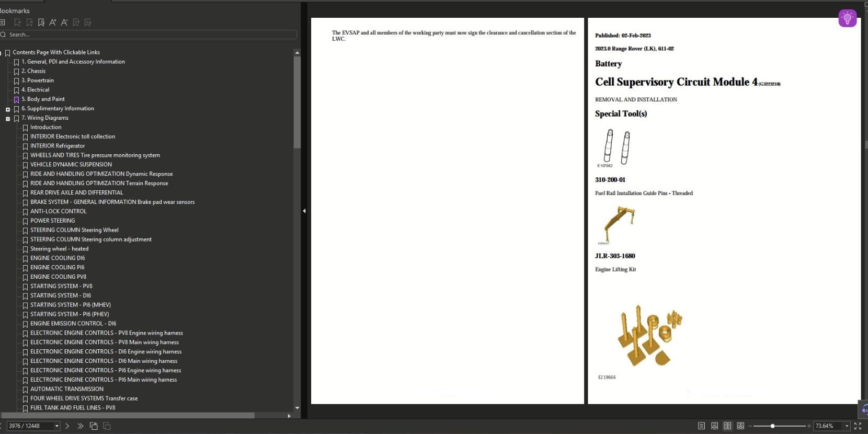
Task: Click the bookmark icon beside AUTOMATIC TRANSMISSION
Action: click(25, 389)
